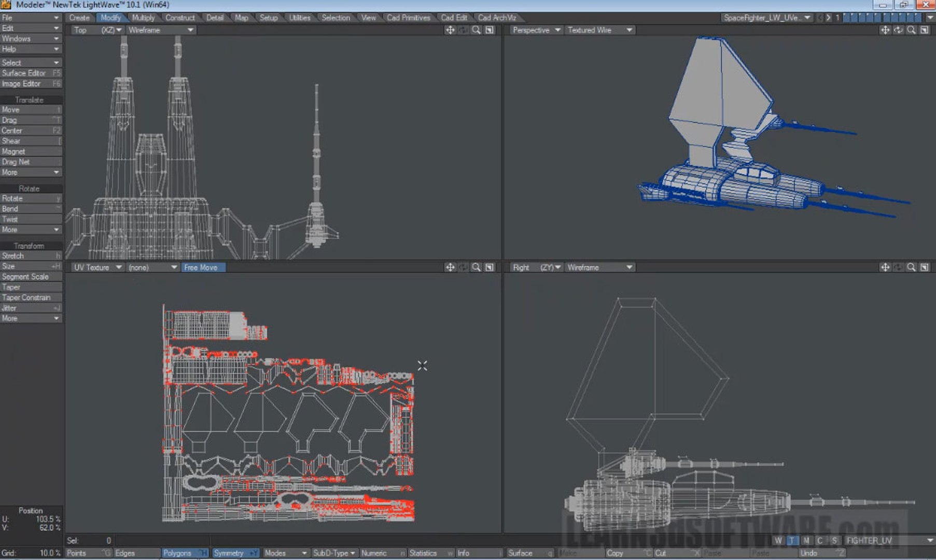Open the UV Texture view type dropdown

tap(97, 267)
